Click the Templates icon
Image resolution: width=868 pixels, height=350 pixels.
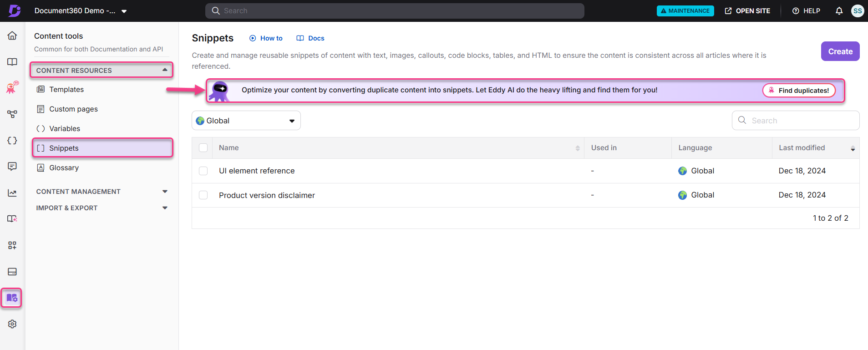(41, 89)
